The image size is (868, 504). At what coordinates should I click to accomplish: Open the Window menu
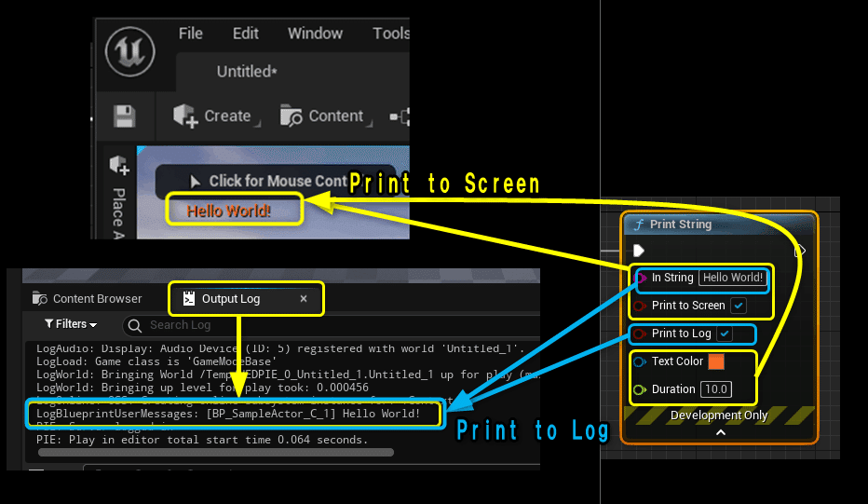[315, 34]
